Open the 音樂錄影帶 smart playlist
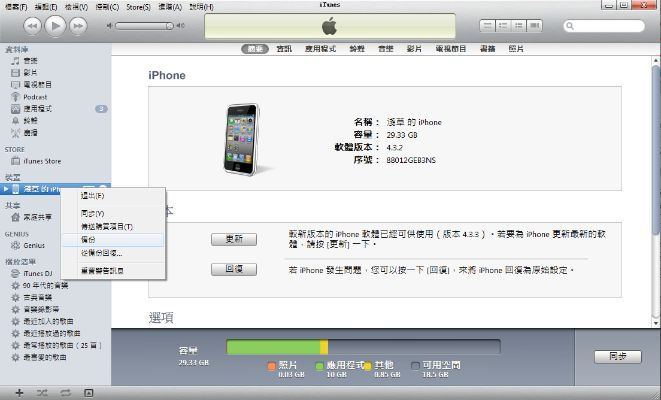The width and height of the screenshot is (661, 400). click(x=41, y=309)
